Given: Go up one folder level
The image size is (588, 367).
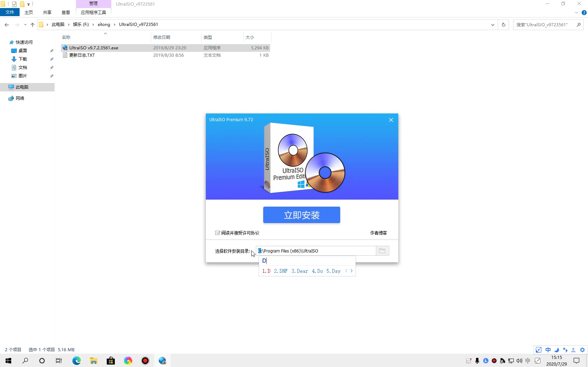Looking at the screenshot, I should tap(33, 25).
